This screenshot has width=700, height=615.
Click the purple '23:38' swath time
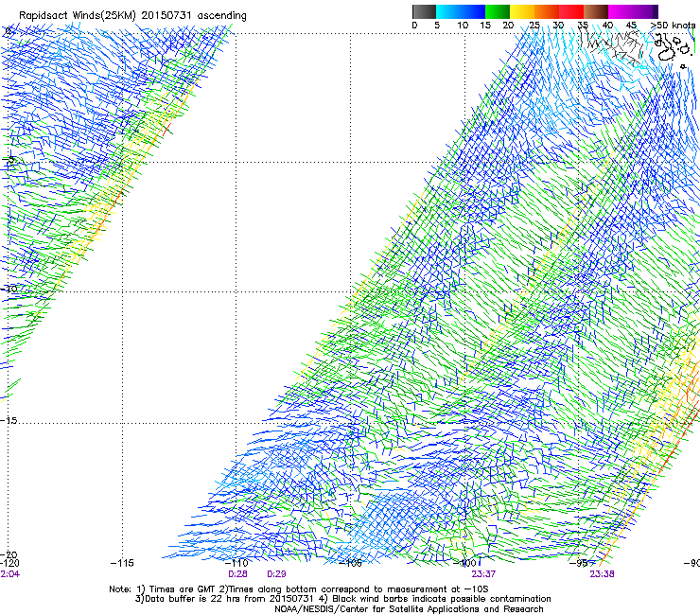602,574
